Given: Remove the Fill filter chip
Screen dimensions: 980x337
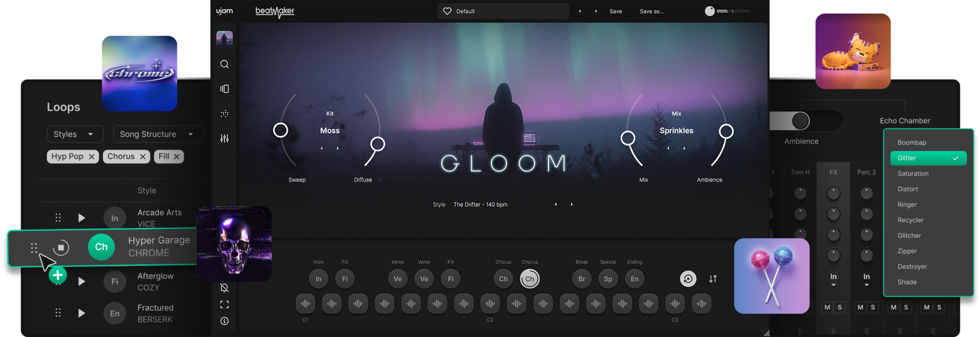Looking at the screenshot, I should tap(176, 156).
